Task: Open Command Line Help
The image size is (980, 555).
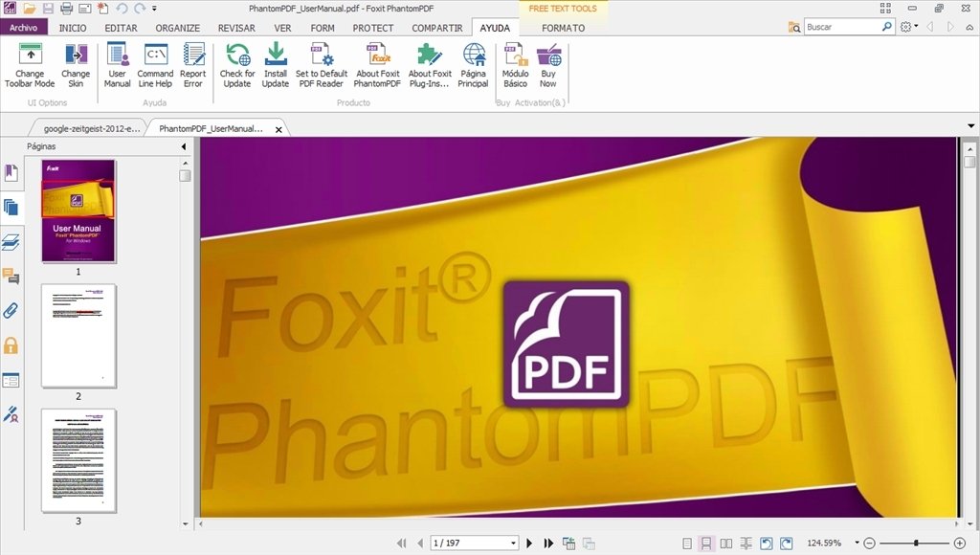Action: 155,65
